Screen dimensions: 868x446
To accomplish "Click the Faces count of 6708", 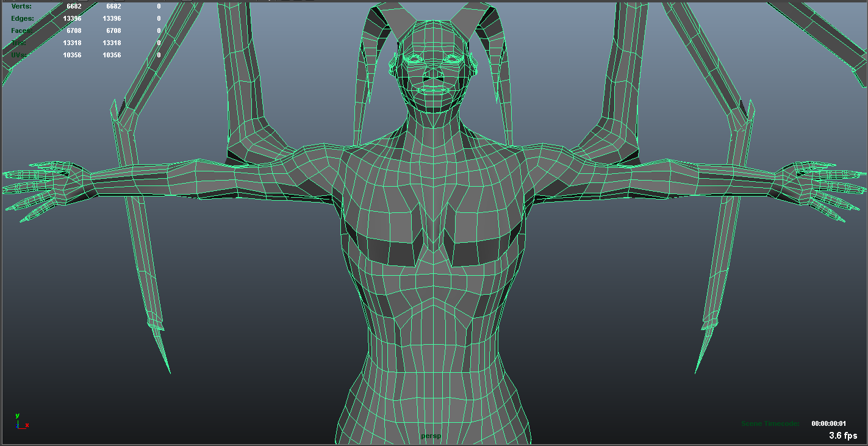I will [x=73, y=30].
